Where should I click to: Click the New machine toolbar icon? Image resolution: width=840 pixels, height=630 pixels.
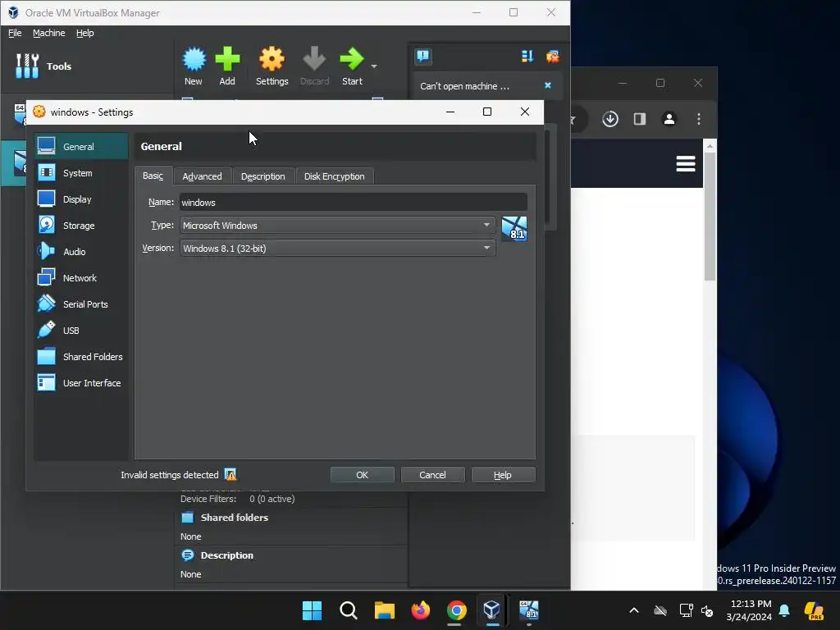tap(194, 66)
